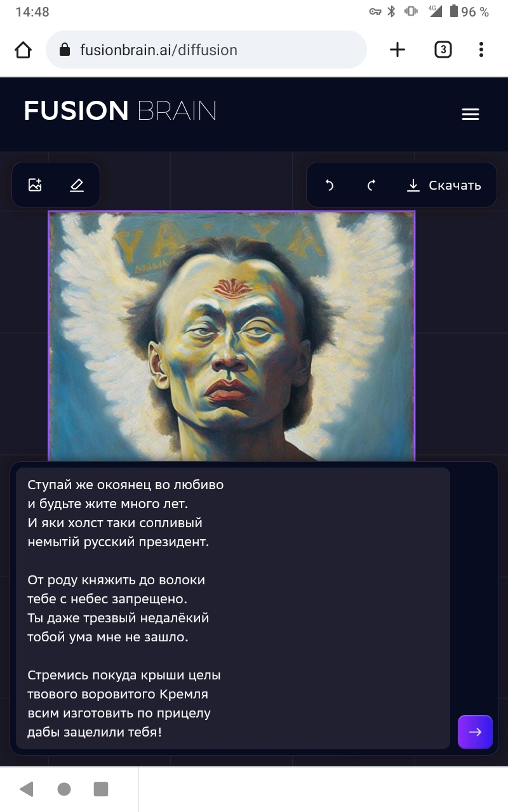508x812 pixels.
Task: Open Android recent apps square button
Action: 101,789
